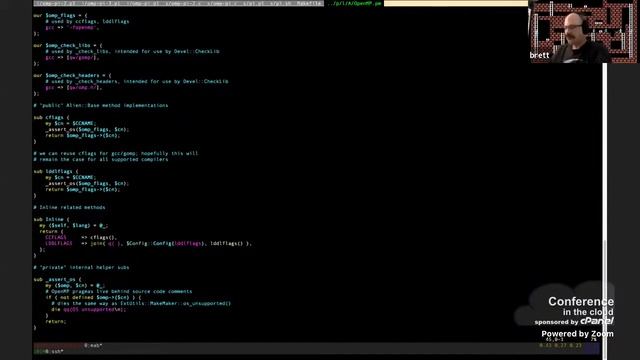Image resolution: width=640 pixels, height=360 pixels.
Task: Click the 'our $omp_flags = {' line
Action: (60, 16)
